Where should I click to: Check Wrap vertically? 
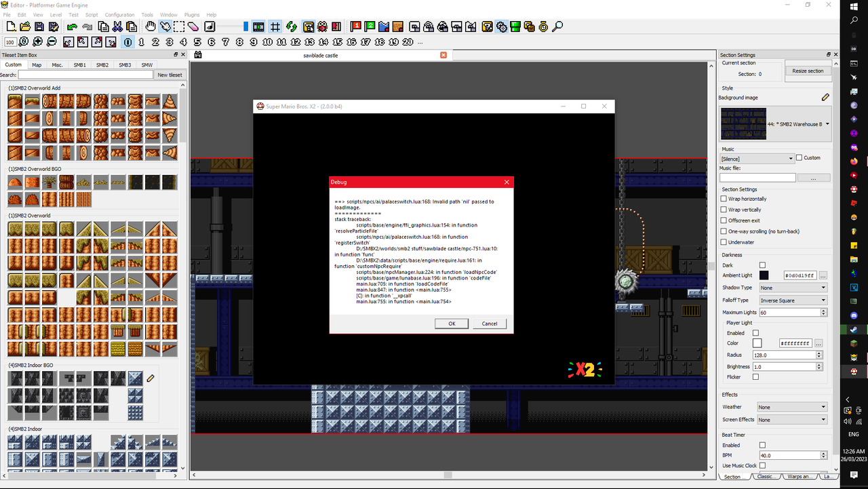(x=724, y=210)
